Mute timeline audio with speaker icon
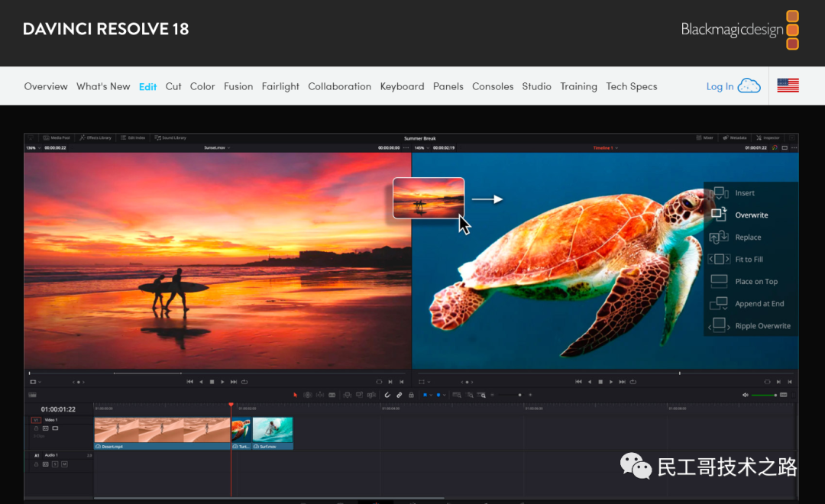This screenshot has height=504, width=825. [x=745, y=395]
